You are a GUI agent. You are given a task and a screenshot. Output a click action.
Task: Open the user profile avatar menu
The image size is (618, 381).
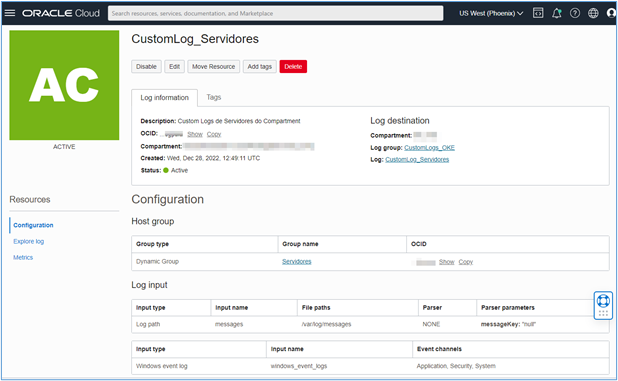[x=611, y=13]
